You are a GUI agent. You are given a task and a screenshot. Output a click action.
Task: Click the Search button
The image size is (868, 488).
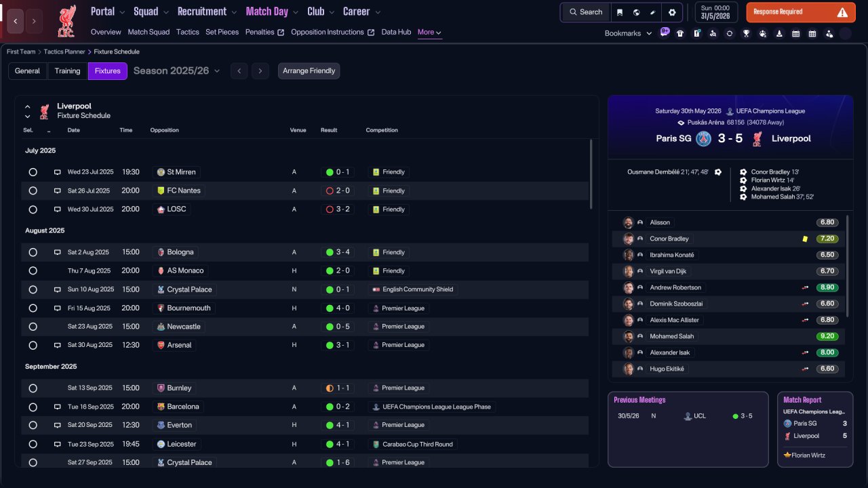coord(586,12)
